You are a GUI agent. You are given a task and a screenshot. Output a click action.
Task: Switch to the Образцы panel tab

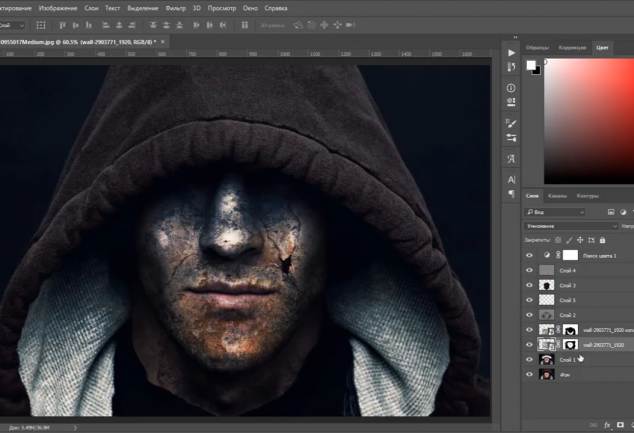pyautogui.click(x=537, y=48)
